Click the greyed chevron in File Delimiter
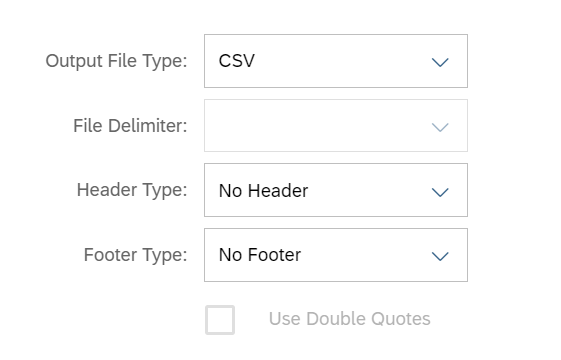Image resolution: width=561 pixels, height=360 pixels. coord(440,127)
